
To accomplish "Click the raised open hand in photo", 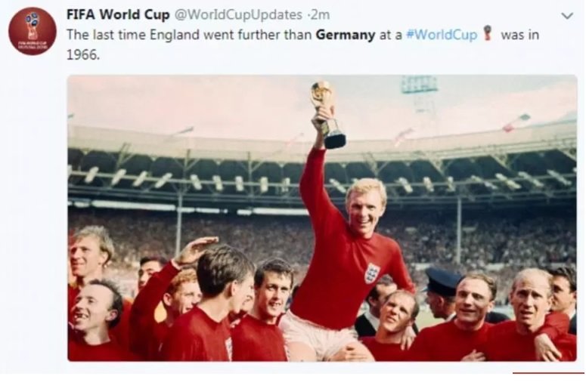I will click(196, 250).
